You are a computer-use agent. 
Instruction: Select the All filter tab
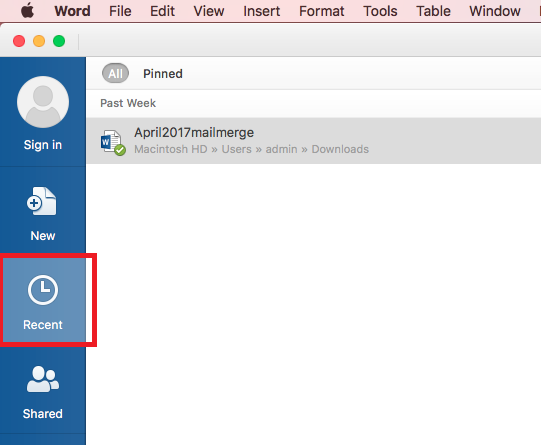[115, 73]
